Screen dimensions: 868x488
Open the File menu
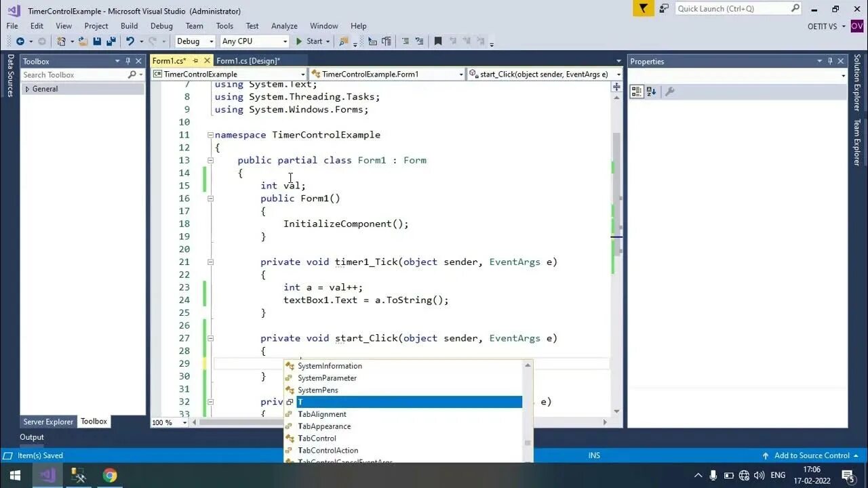pyautogui.click(x=12, y=26)
